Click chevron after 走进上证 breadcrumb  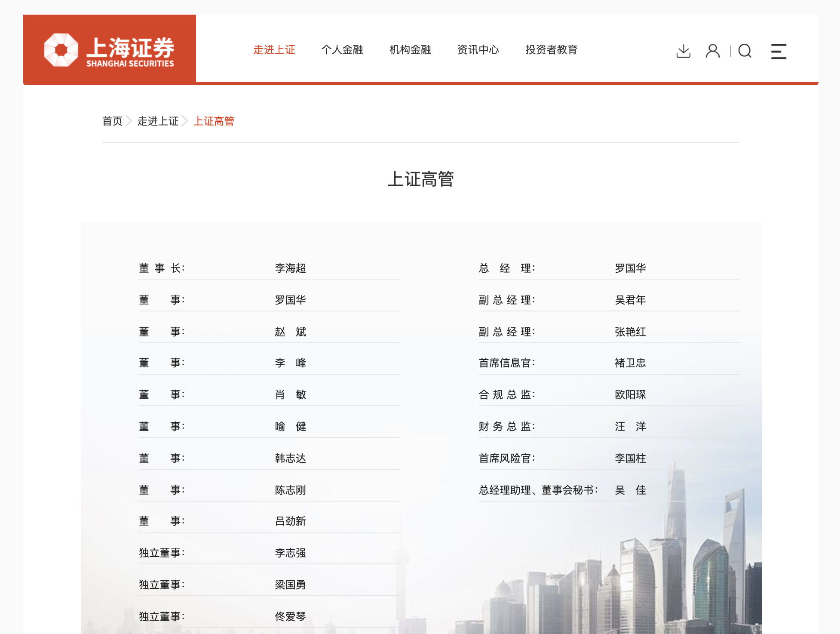click(x=185, y=121)
